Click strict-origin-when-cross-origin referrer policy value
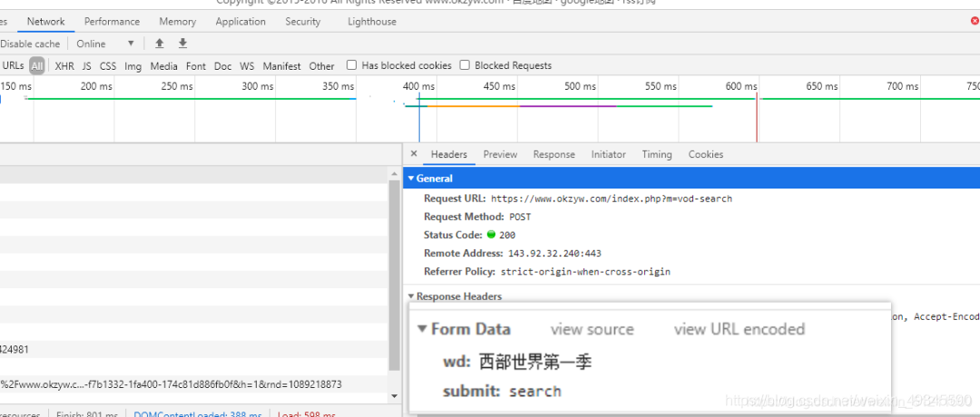 pyautogui.click(x=585, y=272)
